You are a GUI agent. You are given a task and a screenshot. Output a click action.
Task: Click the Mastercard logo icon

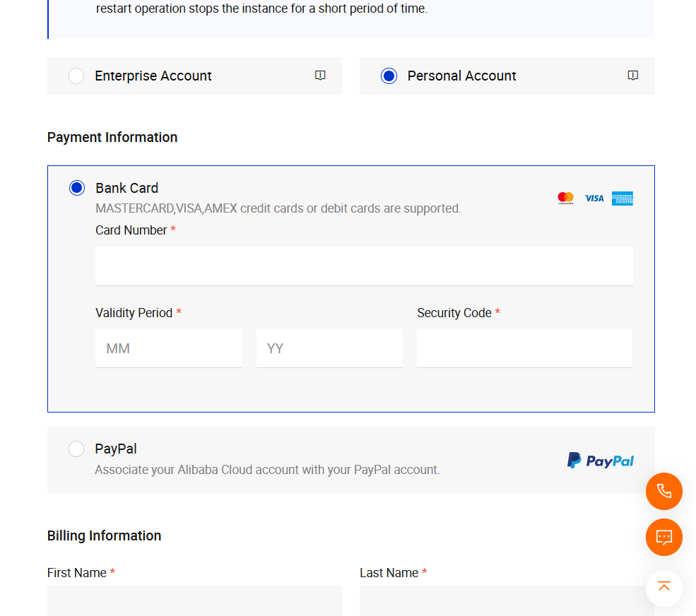(x=565, y=199)
